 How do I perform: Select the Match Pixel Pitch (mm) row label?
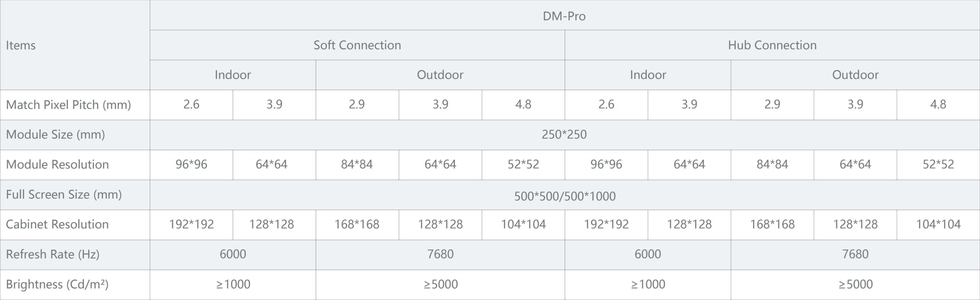pyautogui.click(x=69, y=105)
